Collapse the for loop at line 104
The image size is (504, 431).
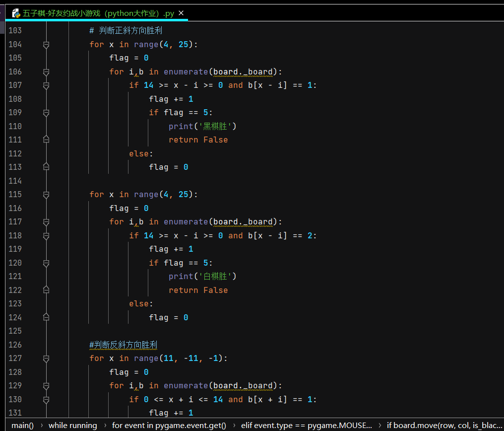(x=46, y=45)
